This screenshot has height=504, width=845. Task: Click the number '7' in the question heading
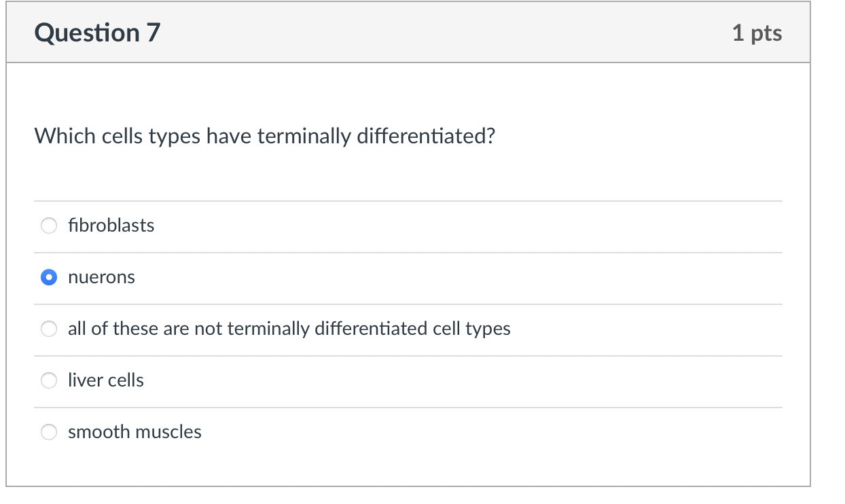[x=153, y=33]
